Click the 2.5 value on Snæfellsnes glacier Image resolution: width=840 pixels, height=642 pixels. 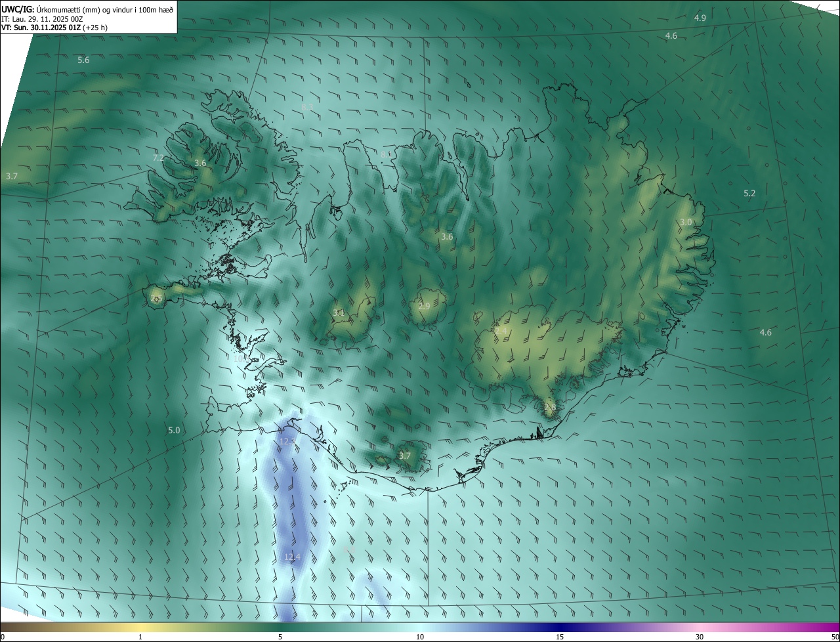(156, 298)
